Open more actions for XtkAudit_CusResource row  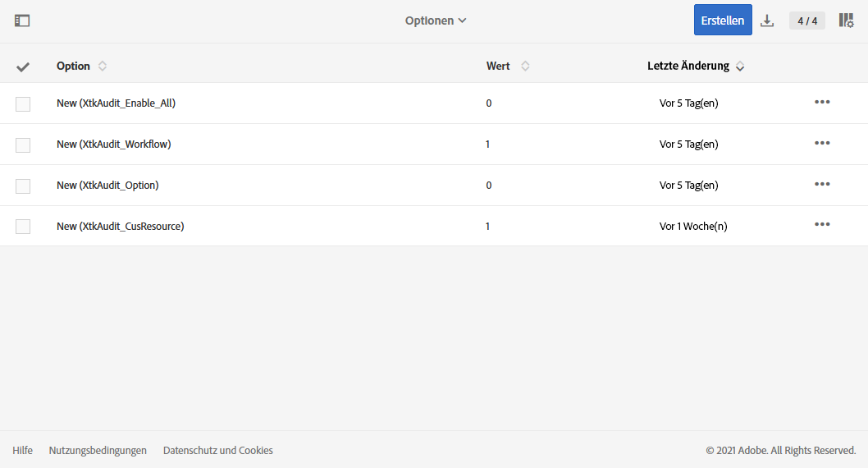point(822,224)
